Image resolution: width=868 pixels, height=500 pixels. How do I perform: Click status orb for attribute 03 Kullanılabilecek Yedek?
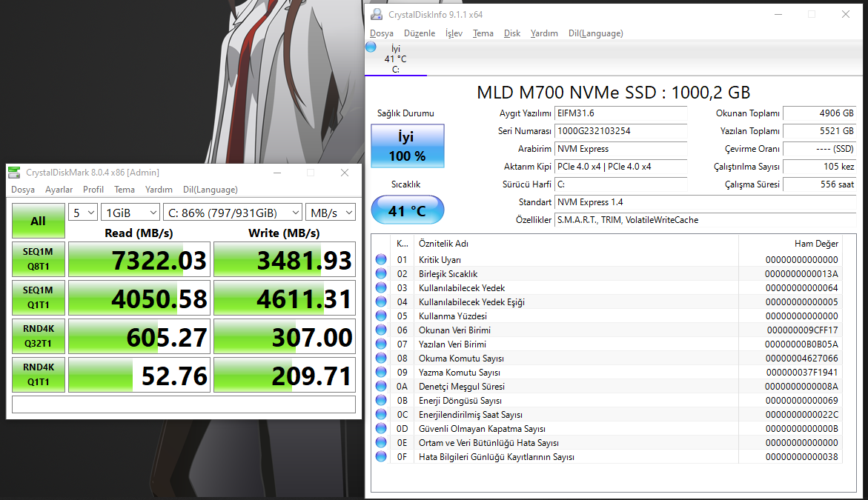point(381,287)
